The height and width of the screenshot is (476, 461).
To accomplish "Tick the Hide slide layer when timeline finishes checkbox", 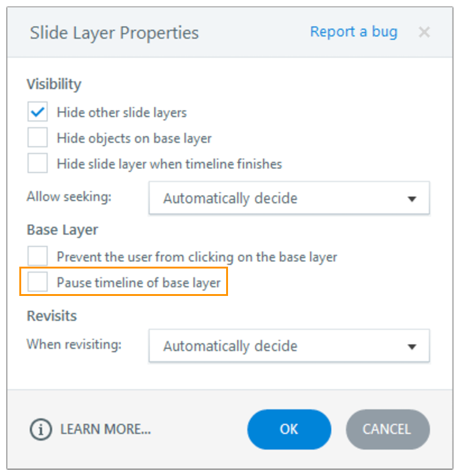I will [x=37, y=164].
